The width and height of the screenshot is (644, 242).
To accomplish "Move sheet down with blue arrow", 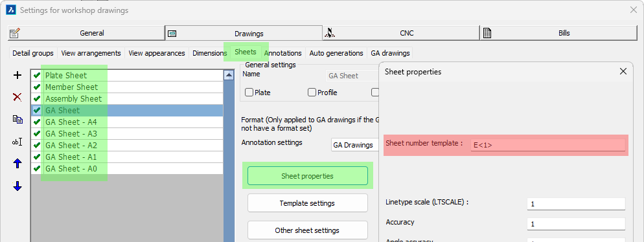I will [x=17, y=186].
